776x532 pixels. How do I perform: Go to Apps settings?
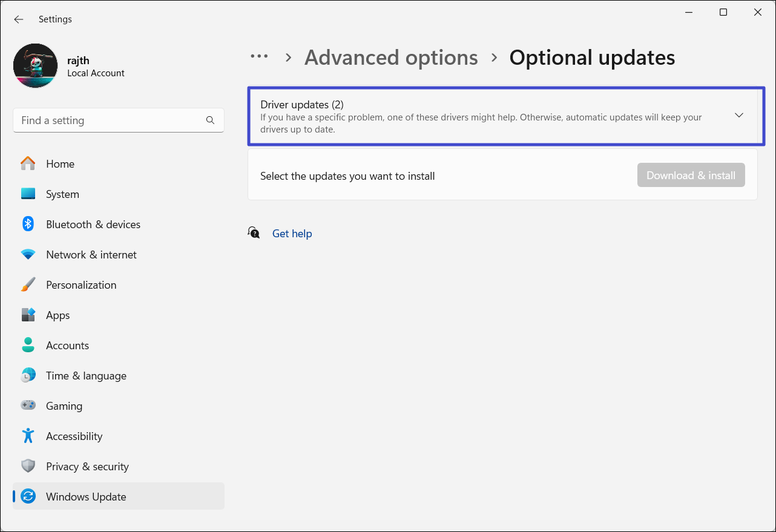coord(58,315)
